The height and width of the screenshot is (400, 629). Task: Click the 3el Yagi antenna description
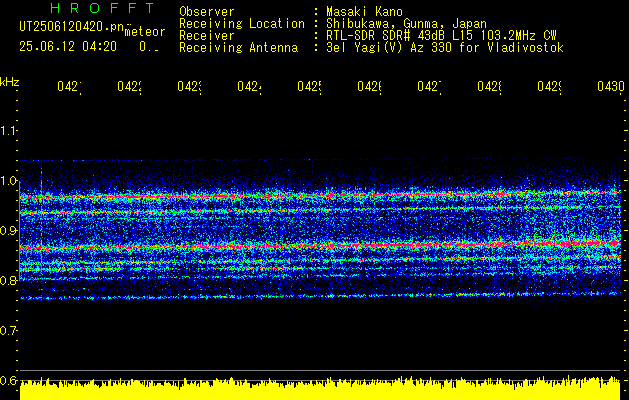click(x=445, y=48)
